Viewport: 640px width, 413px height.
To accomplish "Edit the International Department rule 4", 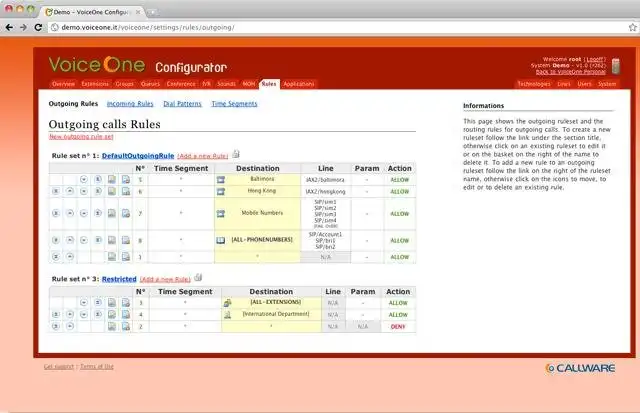I will click(112, 314).
